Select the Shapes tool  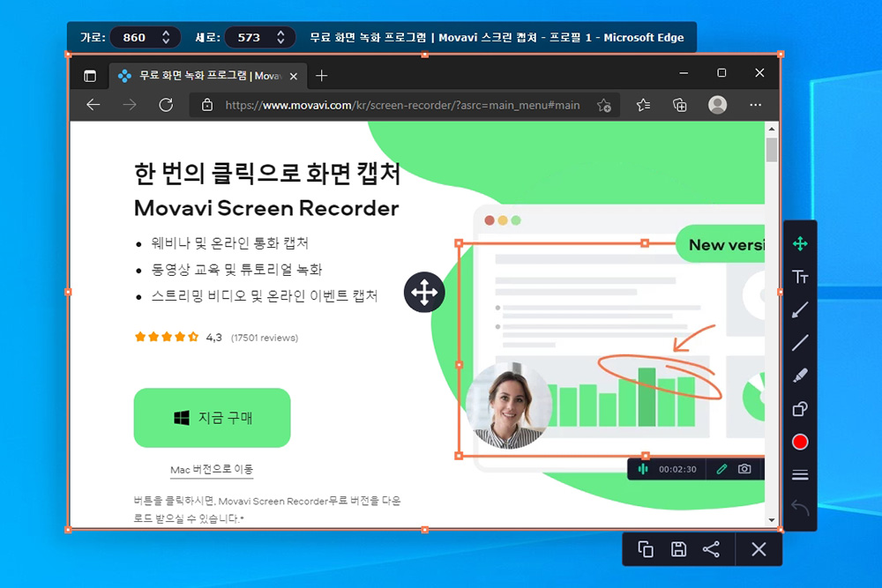(x=800, y=409)
